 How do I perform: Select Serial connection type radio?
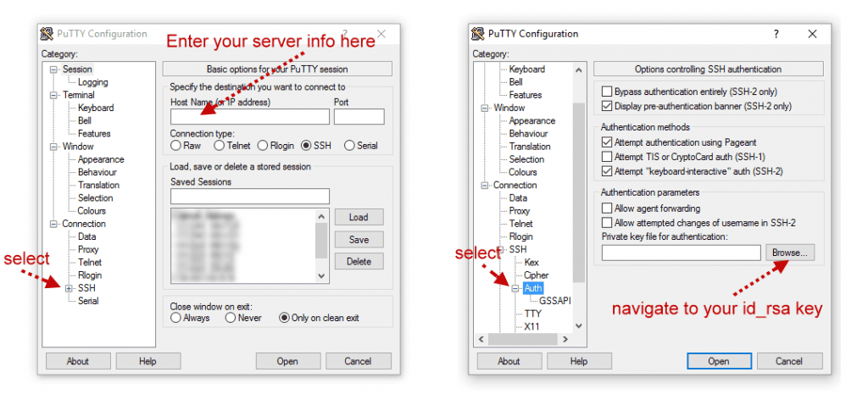pyautogui.click(x=349, y=146)
